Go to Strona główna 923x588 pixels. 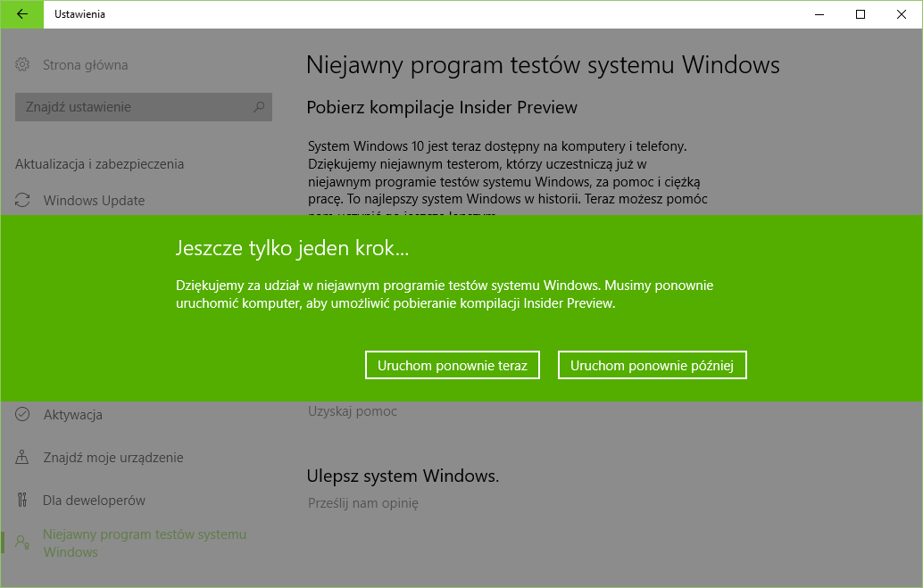pos(86,65)
